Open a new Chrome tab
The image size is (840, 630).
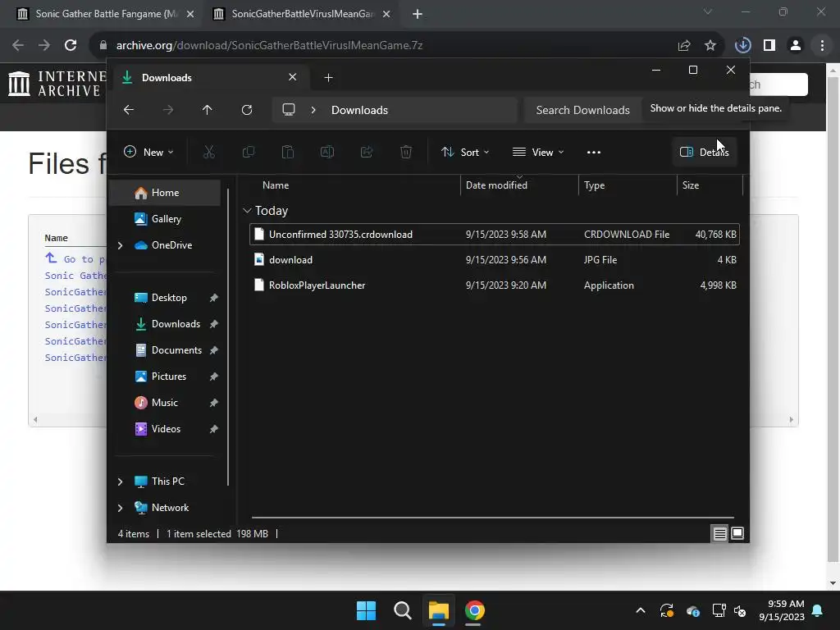pyautogui.click(x=418, y=14)
